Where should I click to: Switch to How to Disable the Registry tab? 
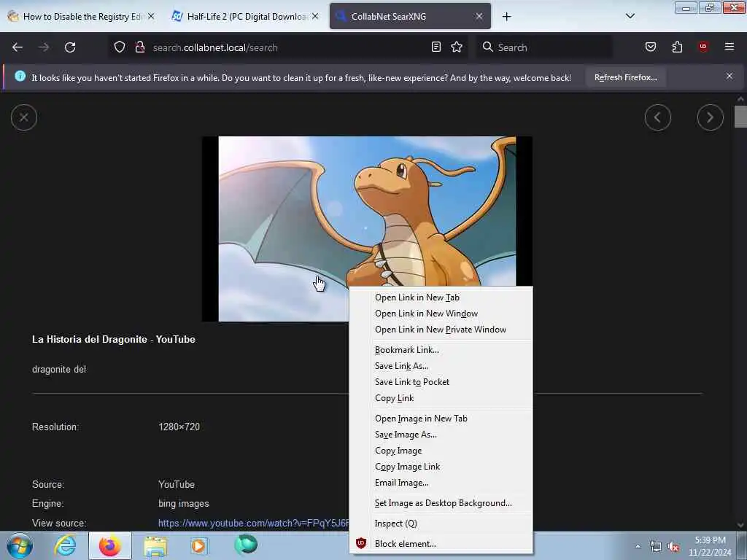81,16
